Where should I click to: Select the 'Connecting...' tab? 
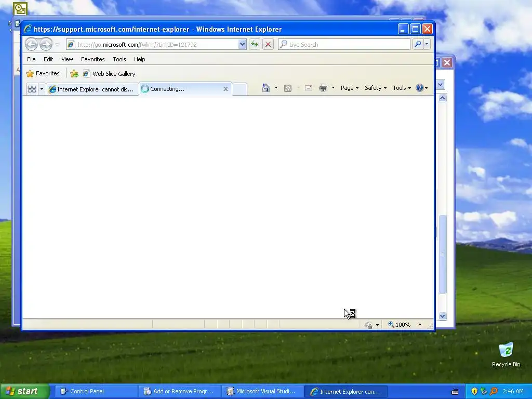(x=185, y=89)
